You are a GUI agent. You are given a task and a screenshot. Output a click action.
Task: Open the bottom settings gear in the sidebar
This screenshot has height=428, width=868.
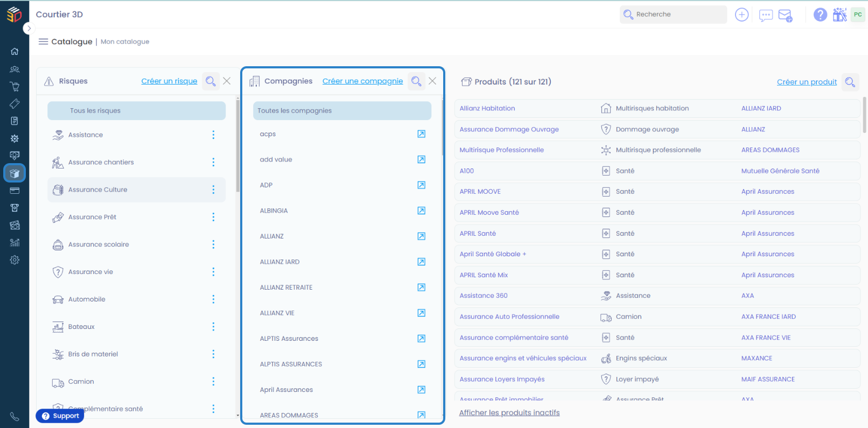click(x=15, y=259)
